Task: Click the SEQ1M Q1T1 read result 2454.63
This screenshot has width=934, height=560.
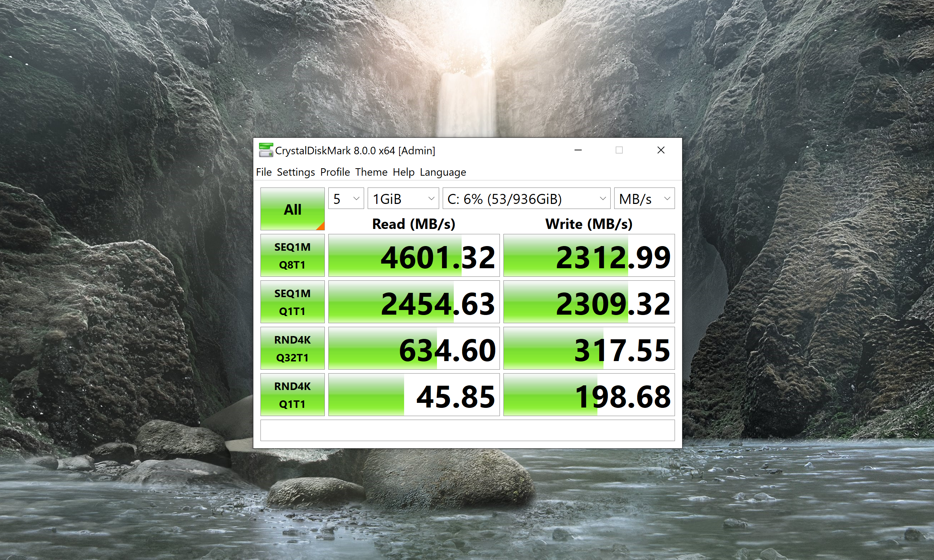Action: 414,302
